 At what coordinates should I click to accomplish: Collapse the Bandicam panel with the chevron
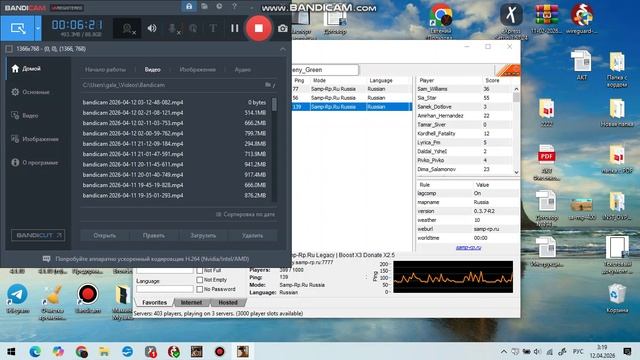283,49
